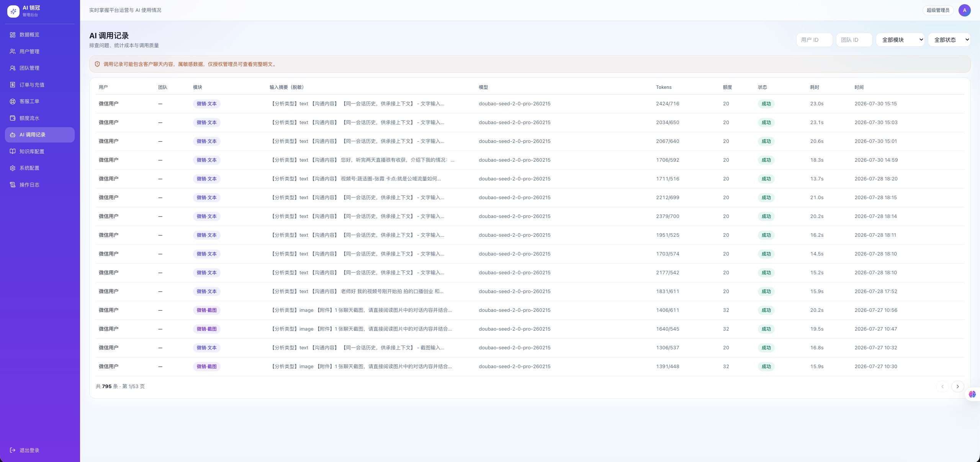The image size is (980, 462).
Task: Click the 用户管理 people icon
Action: 13,51
